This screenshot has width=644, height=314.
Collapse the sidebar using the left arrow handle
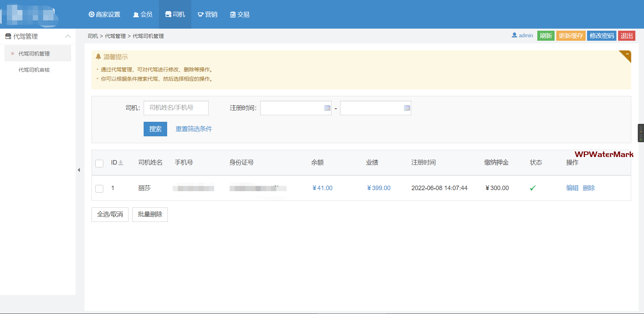point(79,170)
